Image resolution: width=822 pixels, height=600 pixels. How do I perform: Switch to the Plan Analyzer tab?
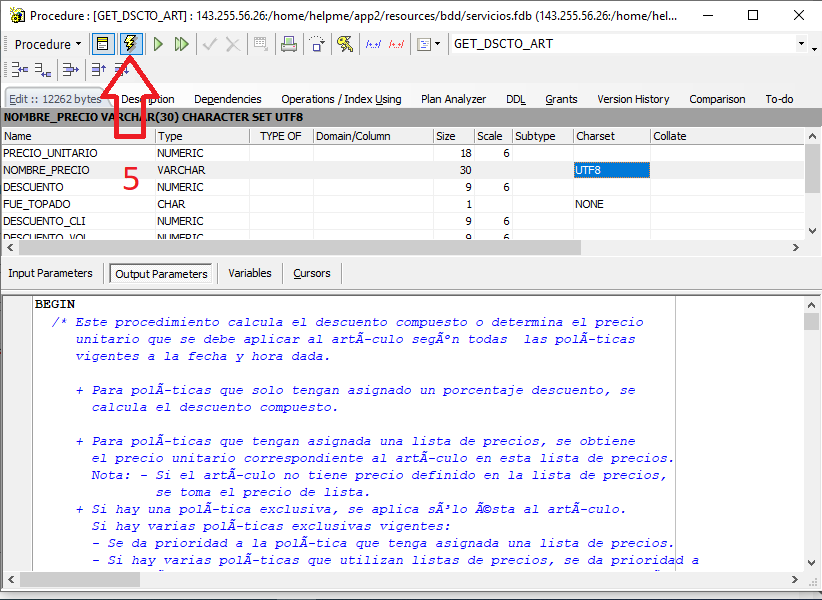[x=453, y=99]
